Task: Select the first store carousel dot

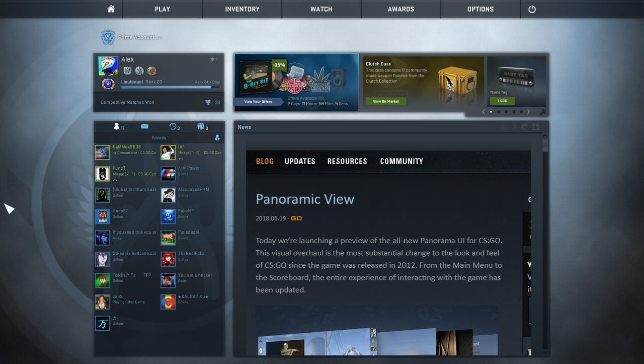Action: coord(491,112)
